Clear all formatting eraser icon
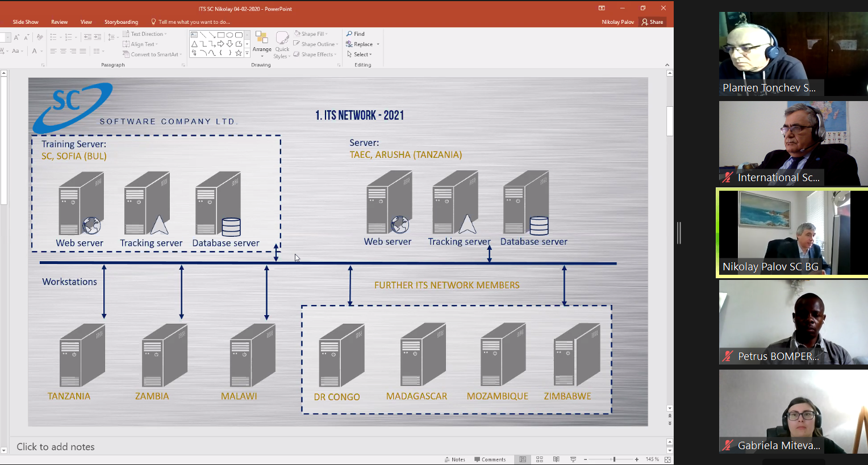 (x=39, y=37)
